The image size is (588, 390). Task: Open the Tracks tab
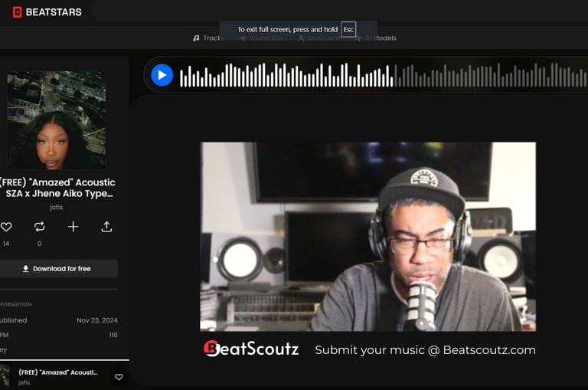[x=207, y=38]
